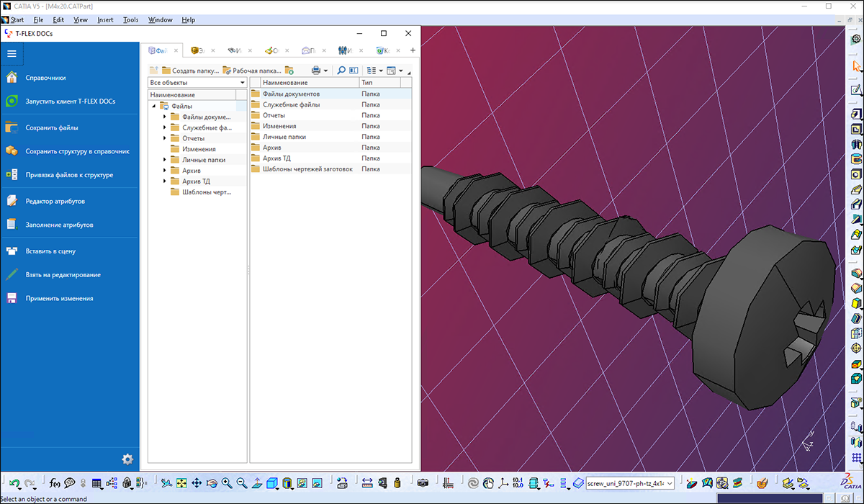Click the Measure Between icon
The height and width of the screenshot is (504, 864).
367,483
